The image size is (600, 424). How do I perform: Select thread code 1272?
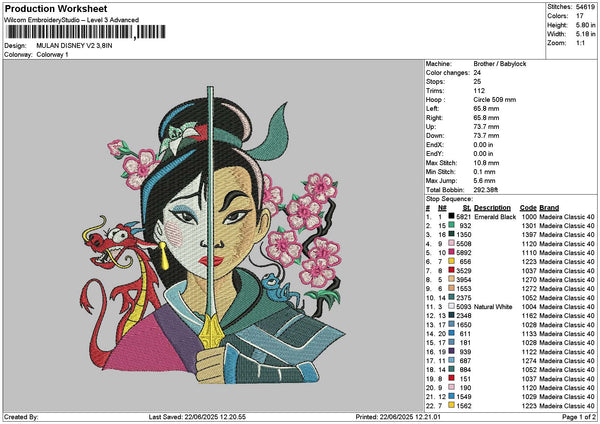529,289
